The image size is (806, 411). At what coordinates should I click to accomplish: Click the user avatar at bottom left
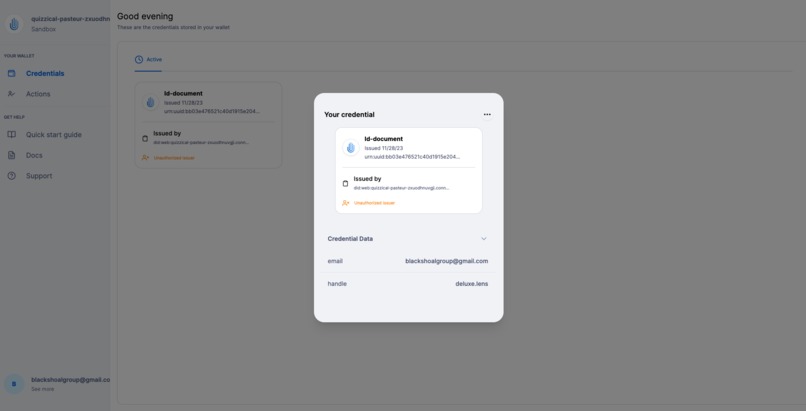click(14, 384)
